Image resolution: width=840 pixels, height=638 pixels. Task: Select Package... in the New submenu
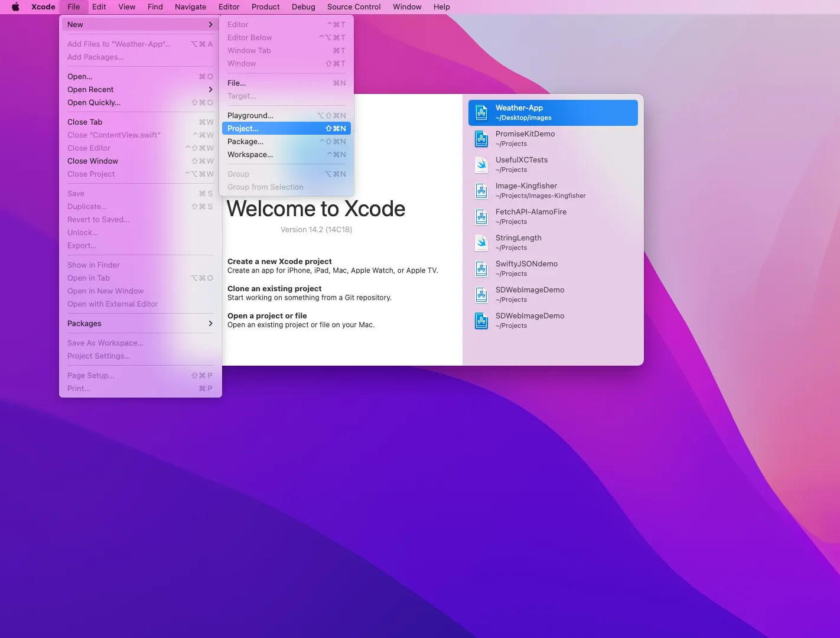(x=286, y=141)
